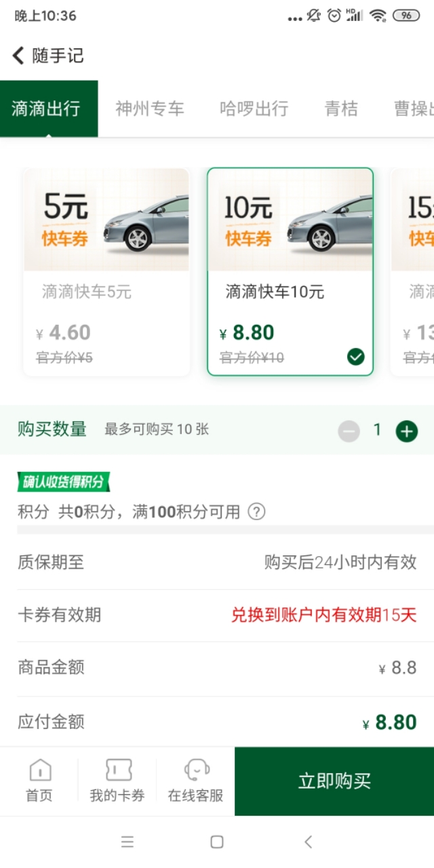Tap 立即购买 to buy now

point(334,780)
